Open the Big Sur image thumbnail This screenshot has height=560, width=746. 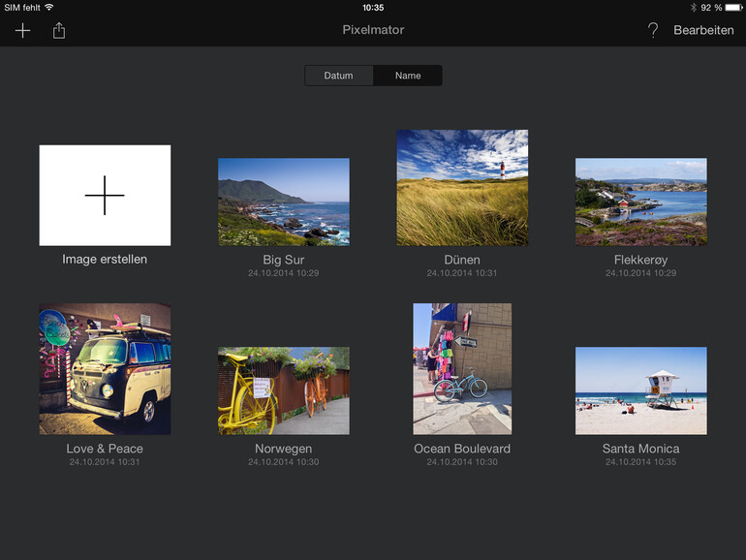tap(284, 202)
